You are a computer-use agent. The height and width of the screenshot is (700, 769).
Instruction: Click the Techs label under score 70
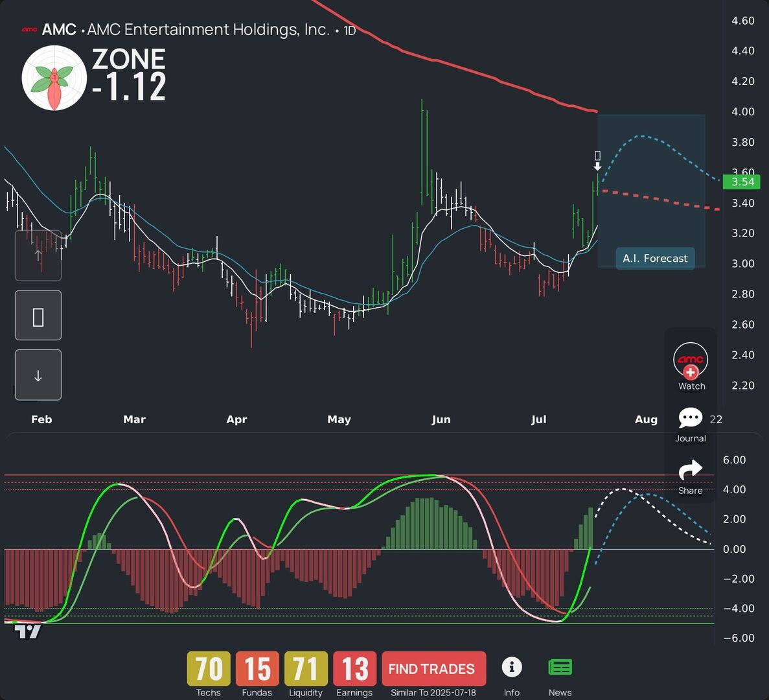pyautogui.click(x=209, y=693)
